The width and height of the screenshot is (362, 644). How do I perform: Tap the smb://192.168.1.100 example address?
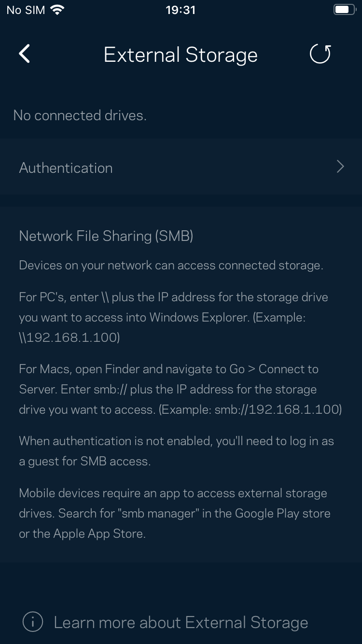coord(278,410)
